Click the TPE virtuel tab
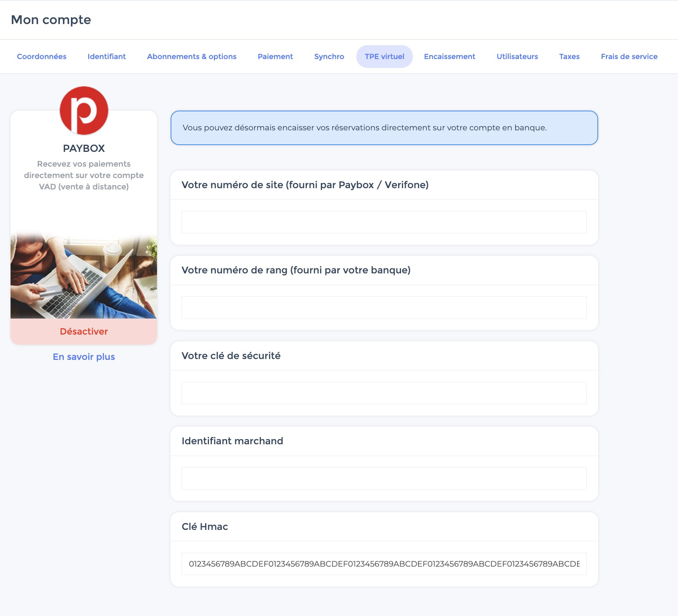This screenshot has width=678, height=616. (x=384, y=57)
